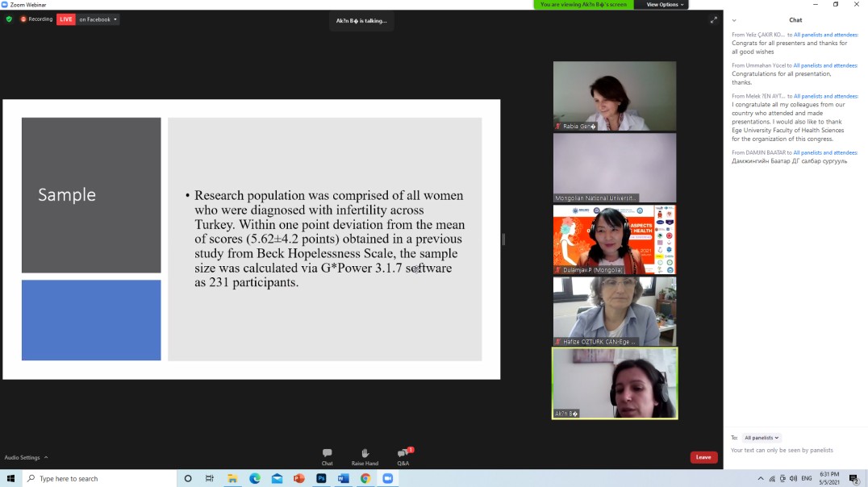Open the View Options dropdown
868x487 pixels.
(665, 4)
